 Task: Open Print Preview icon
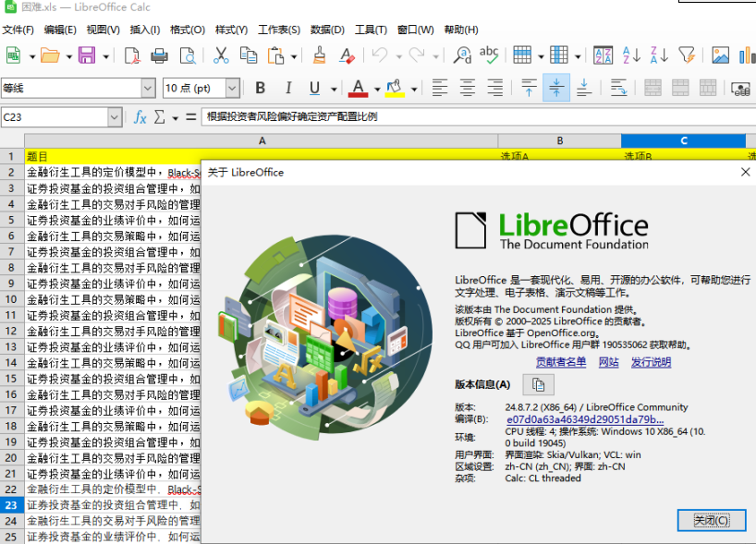(x=187, y=55)
